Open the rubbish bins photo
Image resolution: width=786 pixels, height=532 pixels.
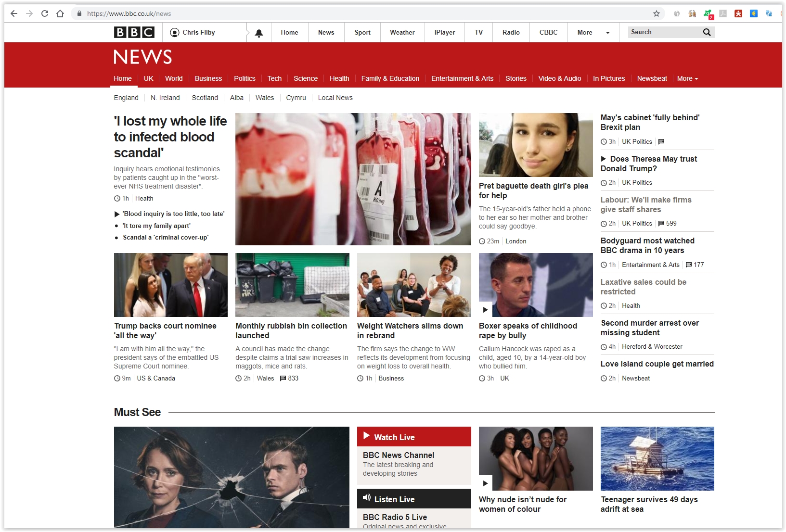point(292,285)
